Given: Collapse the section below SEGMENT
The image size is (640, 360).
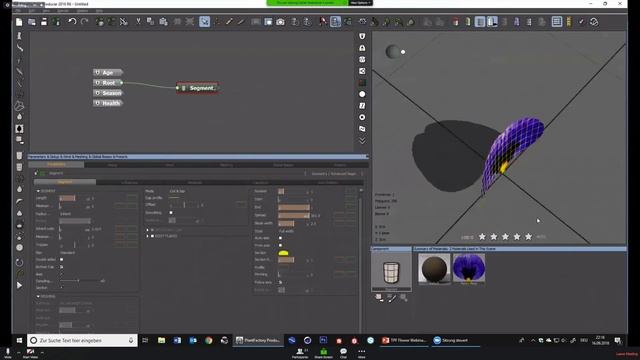Looking at the screenshot, I should [x=38, y=296].
